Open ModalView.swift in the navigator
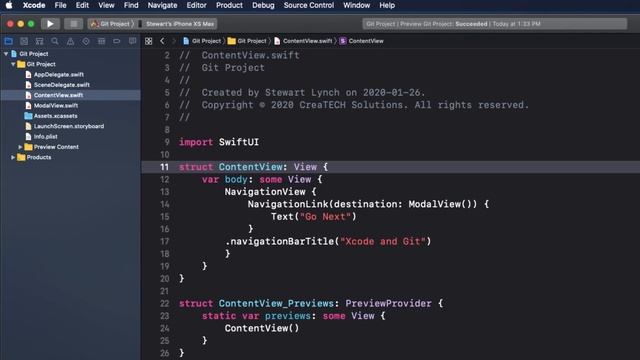Viewport: 640px width, 360px height. pos(51,106)
